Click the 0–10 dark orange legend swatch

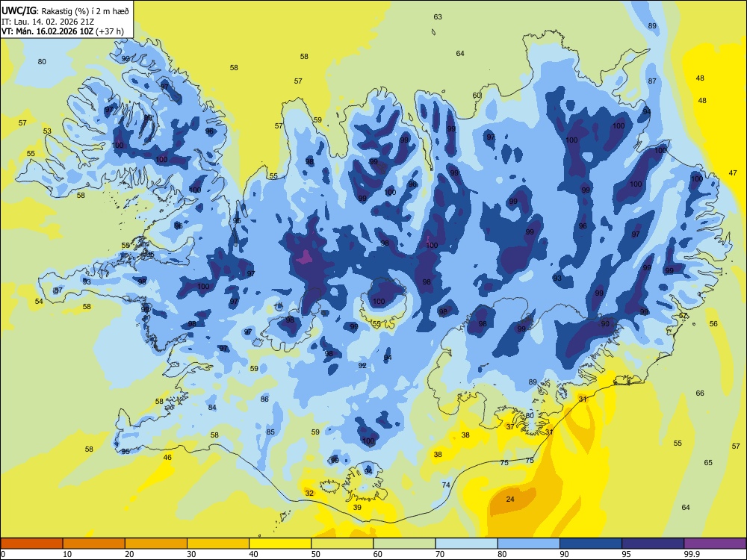click(x=31, y=544)
